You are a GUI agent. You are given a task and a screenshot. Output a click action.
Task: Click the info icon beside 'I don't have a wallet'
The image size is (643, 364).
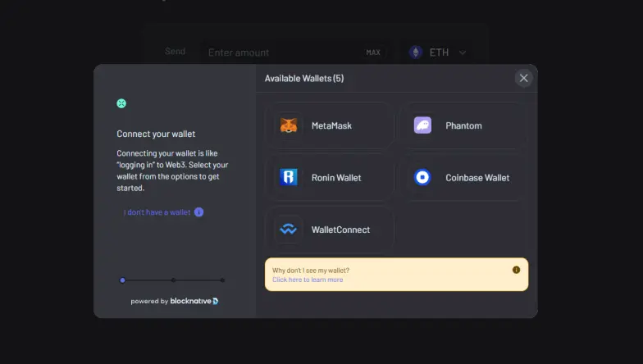pos(198,212)
